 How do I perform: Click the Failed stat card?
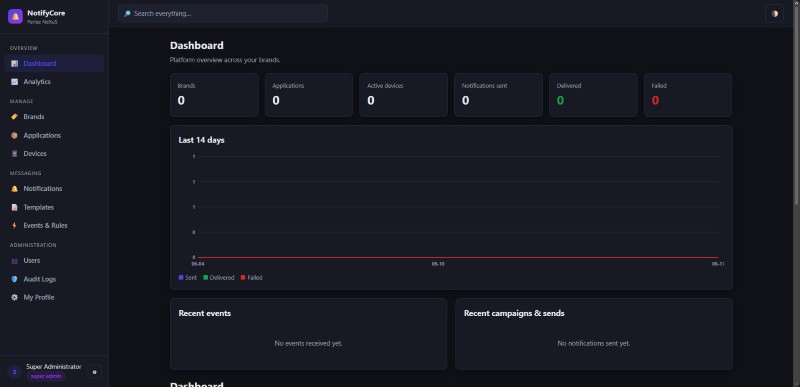click(688, 95)
